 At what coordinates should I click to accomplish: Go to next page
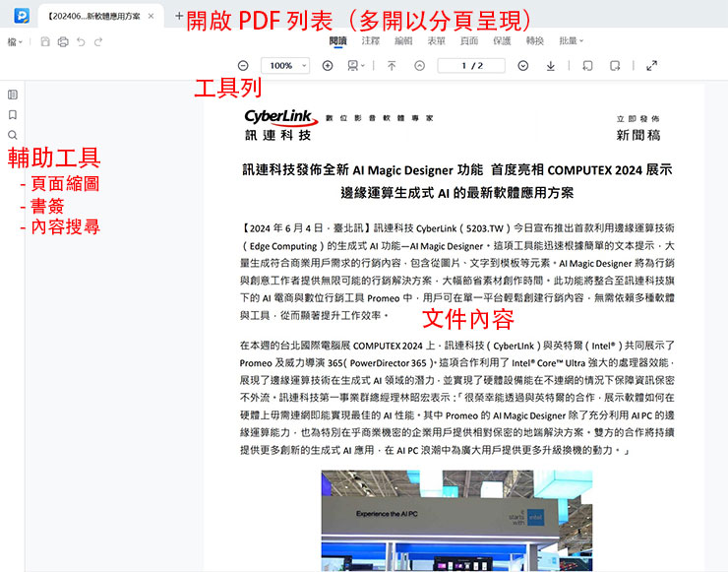[522, 66]
